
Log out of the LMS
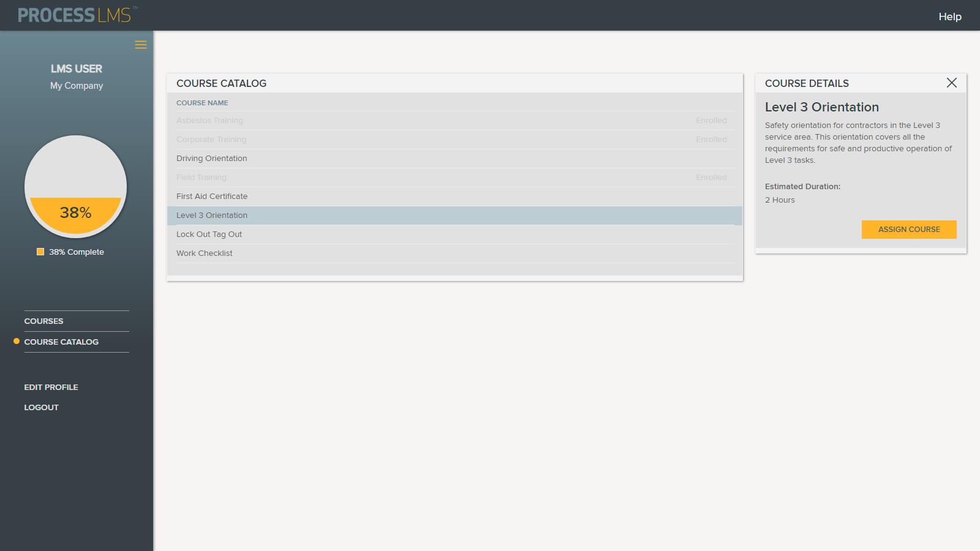tap(42, 407)
